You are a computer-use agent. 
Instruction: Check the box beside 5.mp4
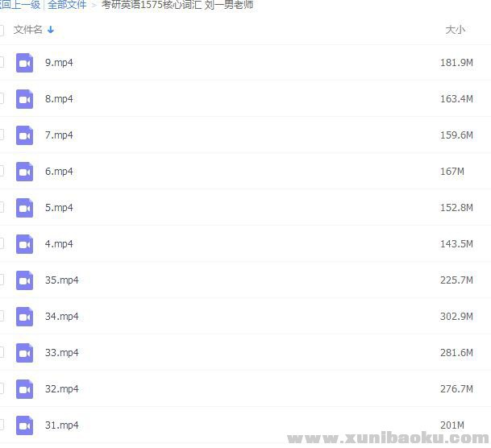(2, 208)
